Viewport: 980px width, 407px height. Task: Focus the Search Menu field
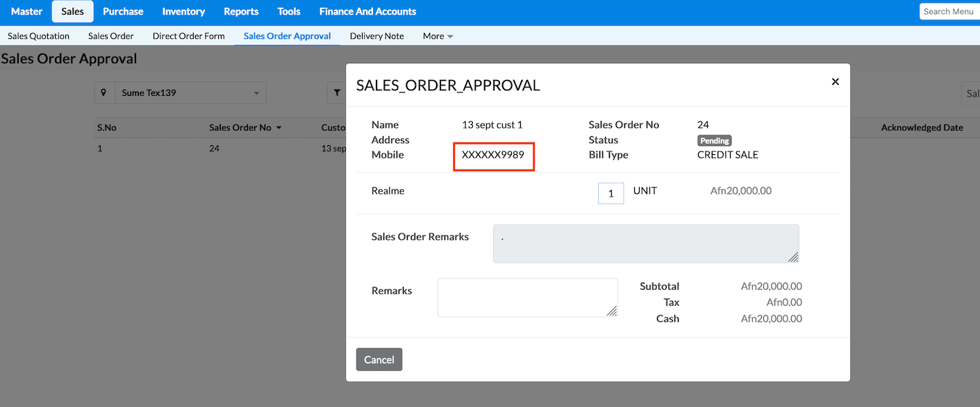949,11
